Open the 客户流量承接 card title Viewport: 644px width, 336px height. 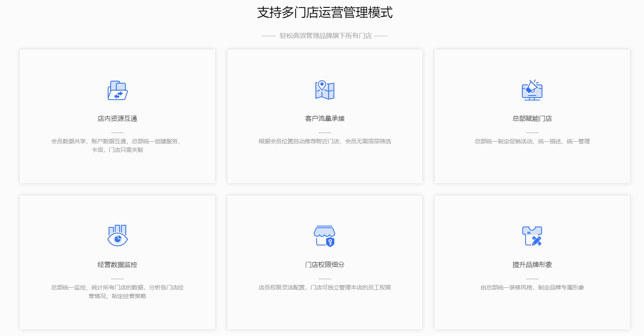[325, 119]
